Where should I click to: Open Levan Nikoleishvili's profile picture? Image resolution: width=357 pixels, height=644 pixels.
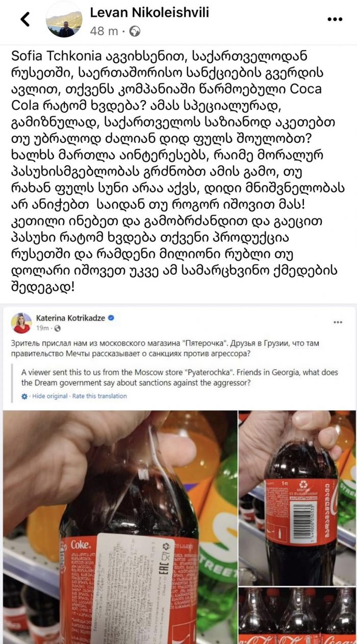coord(64,20)
